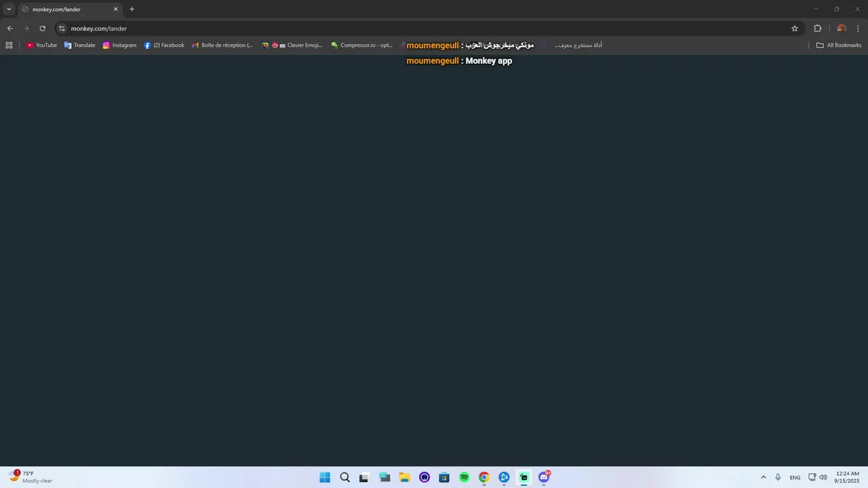Open the clock showing 12:24 AM

point(848,477)
